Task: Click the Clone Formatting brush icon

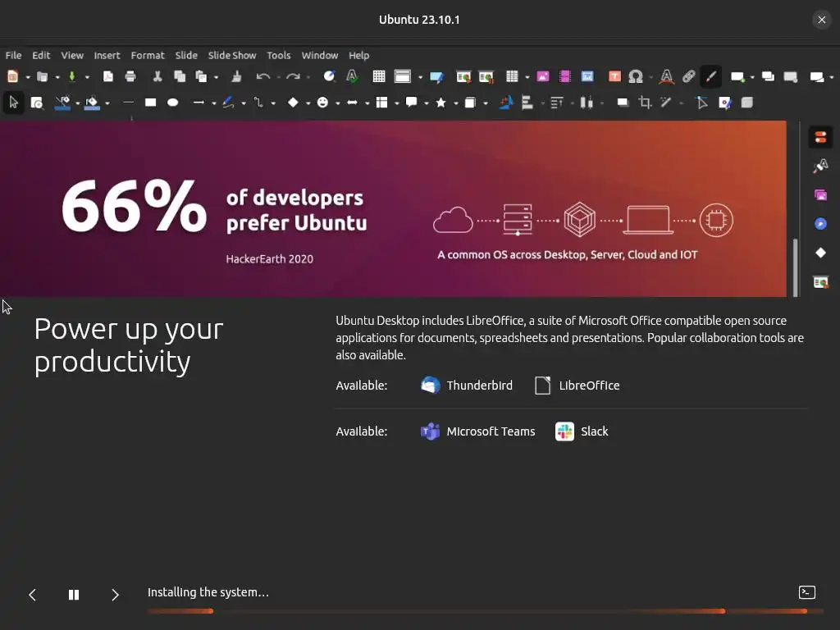Action: 236,76
